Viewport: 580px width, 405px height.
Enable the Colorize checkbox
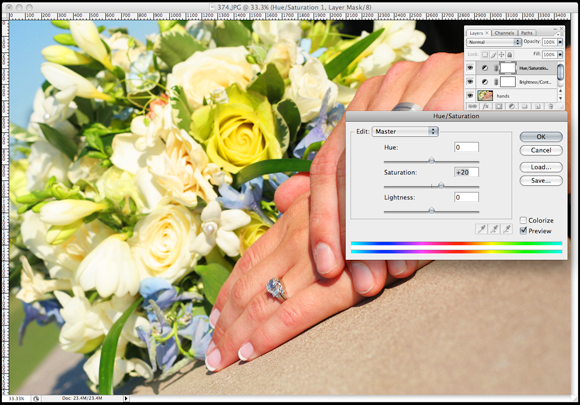[x=523, y=220]
